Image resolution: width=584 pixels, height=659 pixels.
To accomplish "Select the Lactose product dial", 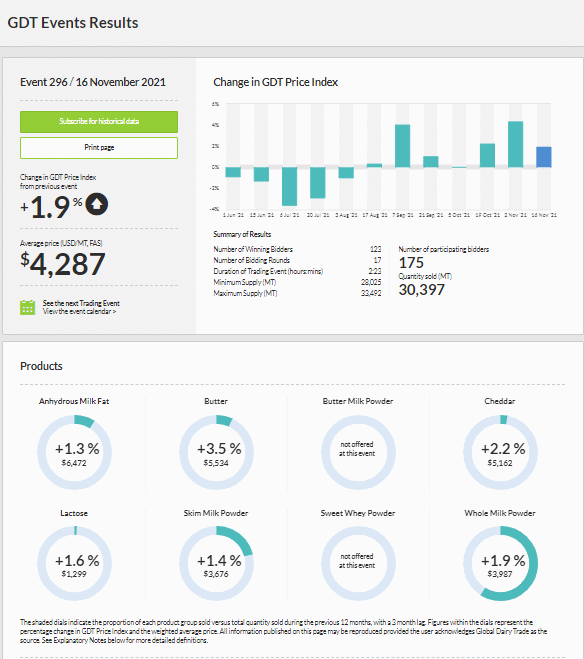I will [x=74, y=564].
